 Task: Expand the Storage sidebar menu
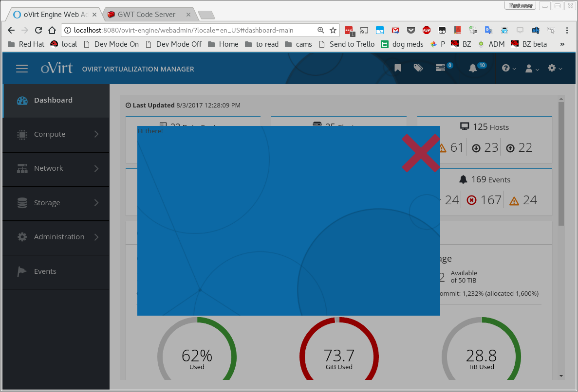pyautogui.click(x=56, y=203)
